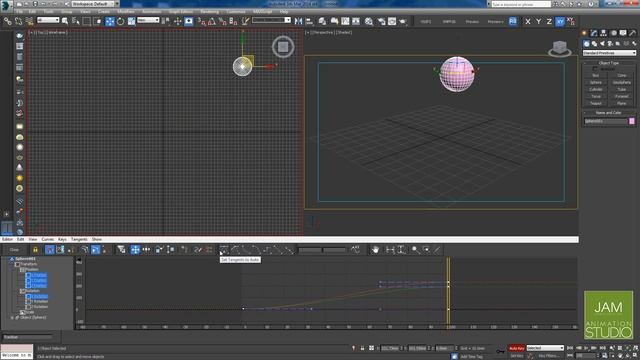Expand the Object (Sphere) tree node

click(12, 317)
